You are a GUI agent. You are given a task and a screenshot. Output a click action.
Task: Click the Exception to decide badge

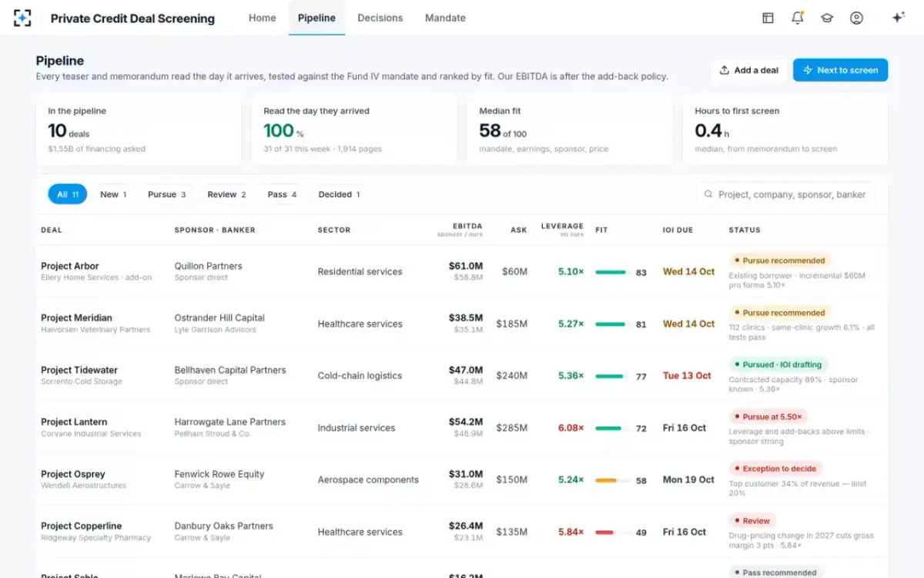pyautogui.click(x=775, y=469)
